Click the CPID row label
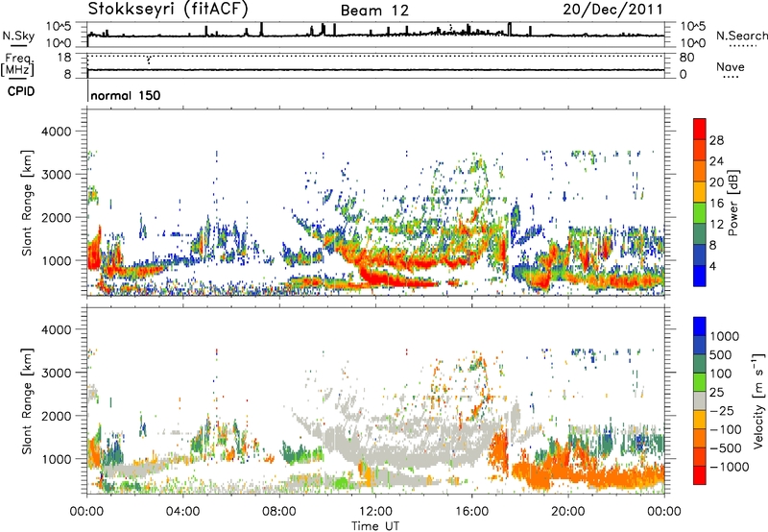This screenshot has width=768, height=532. pyautogui.click(x=21, y=91)
